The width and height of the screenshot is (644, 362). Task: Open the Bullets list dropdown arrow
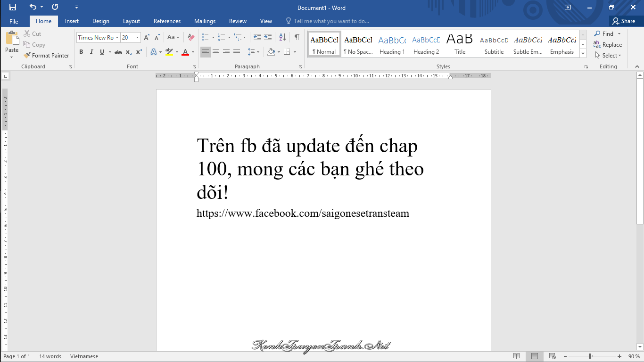click(213, 37)
